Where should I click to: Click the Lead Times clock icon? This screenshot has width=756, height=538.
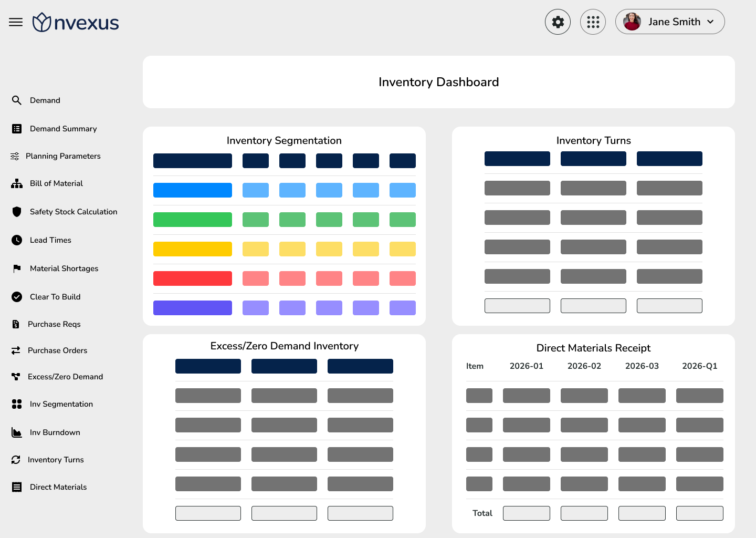[17, 240]
